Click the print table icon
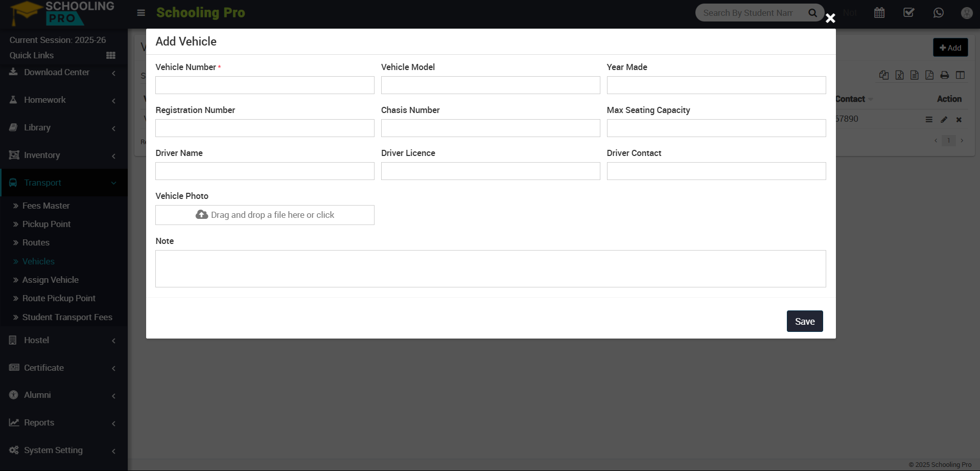Viewport: 980px width, 471px height. pos(945,75)
